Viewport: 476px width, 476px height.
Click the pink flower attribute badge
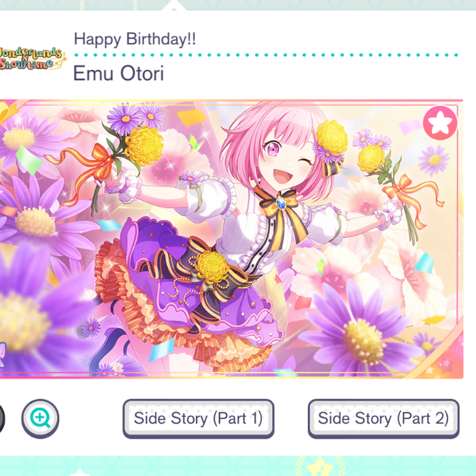(x=440, y=123)
